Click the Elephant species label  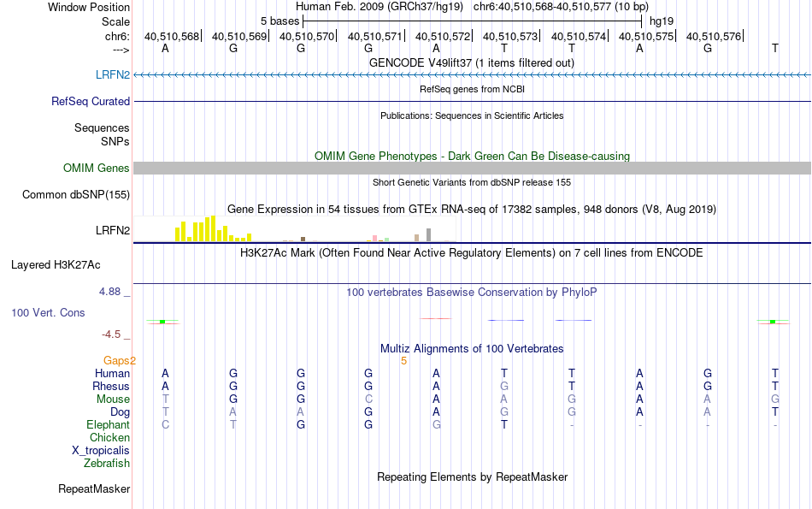tap(108, 424)
